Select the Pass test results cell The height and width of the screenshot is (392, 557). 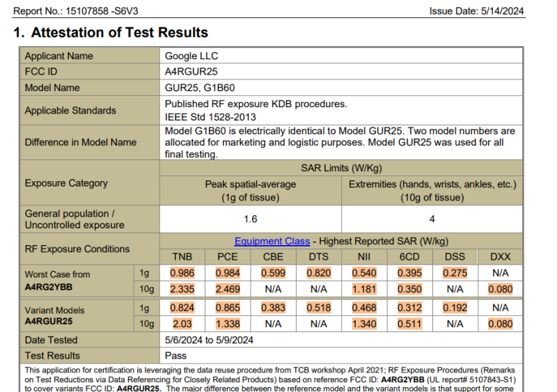pos(176,356)
